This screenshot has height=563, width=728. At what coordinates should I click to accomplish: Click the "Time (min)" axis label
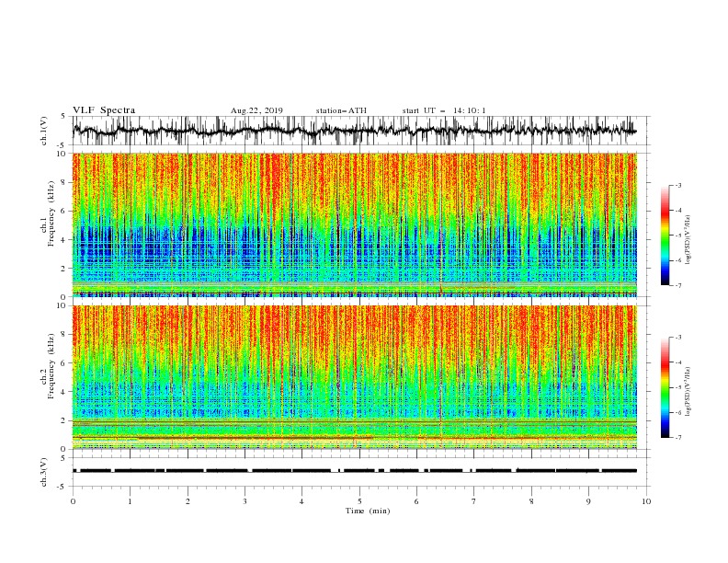368,511
